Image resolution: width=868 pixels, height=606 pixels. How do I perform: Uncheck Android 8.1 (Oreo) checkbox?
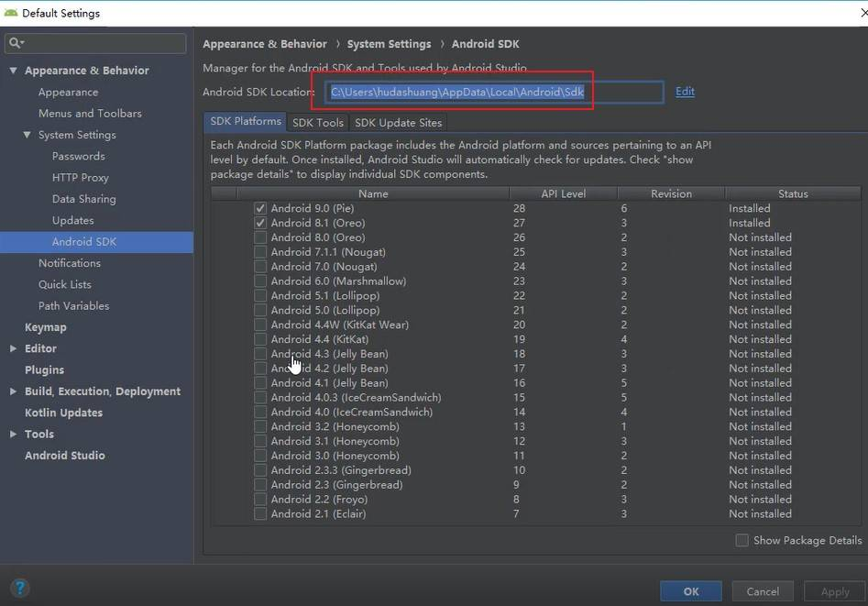tap(260, 223)
